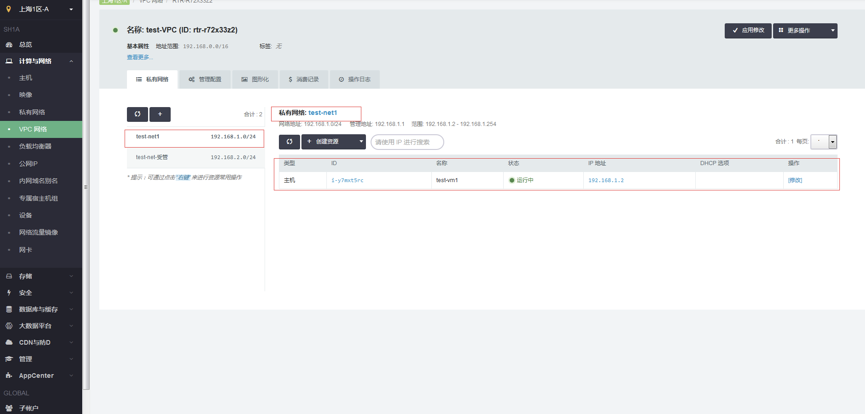
Task: Click the 查看更多 link
Action: coord(139,57)
